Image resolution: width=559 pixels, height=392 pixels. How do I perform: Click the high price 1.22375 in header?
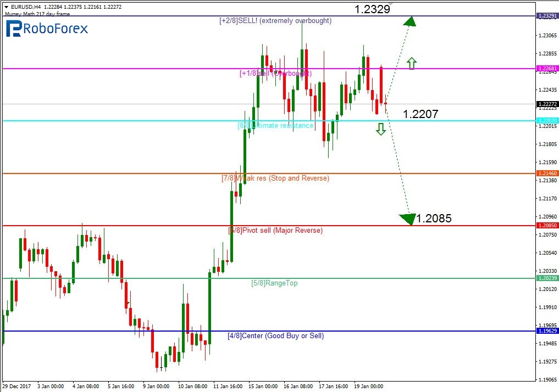pyautogui.click(x=73, y=7)
